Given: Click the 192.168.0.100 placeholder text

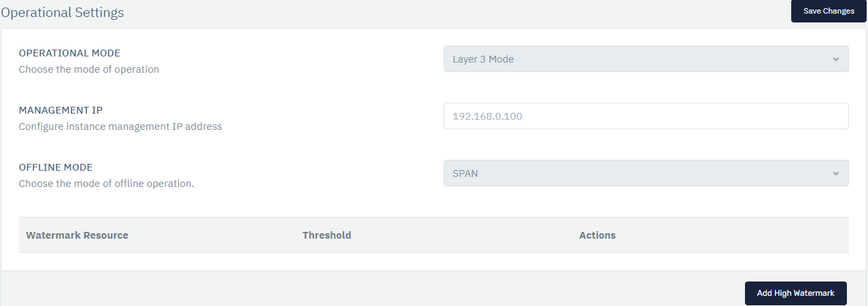Looking at the screenshot, I should point(487,116).
